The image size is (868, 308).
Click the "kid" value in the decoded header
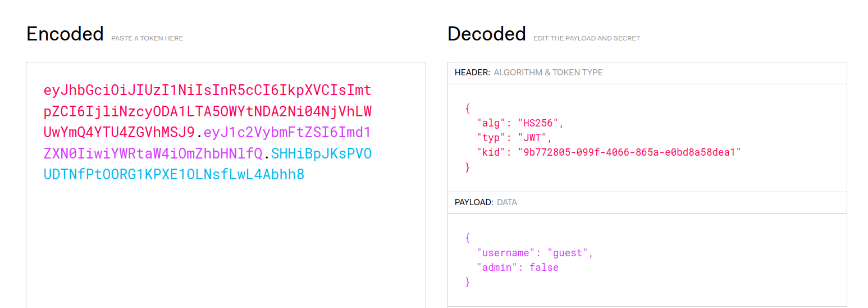click(x=629, y=152)
